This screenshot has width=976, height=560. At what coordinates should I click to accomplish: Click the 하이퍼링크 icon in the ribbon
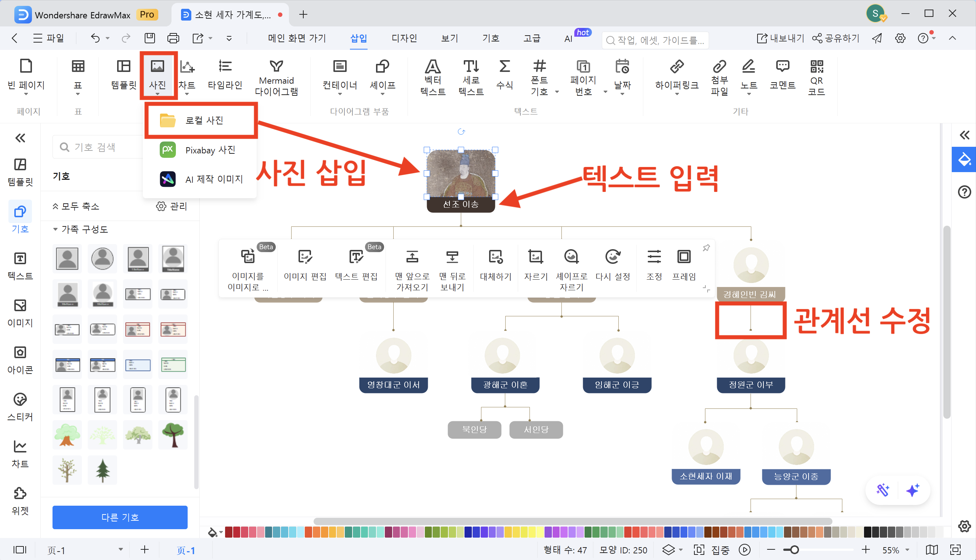click(676, 76)
